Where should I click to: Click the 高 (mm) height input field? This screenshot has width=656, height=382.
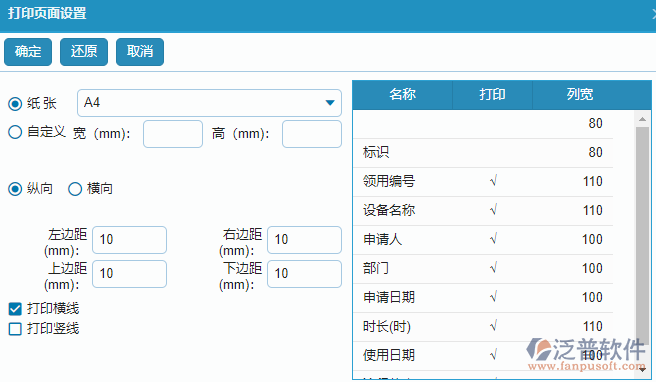click(312, 134)
